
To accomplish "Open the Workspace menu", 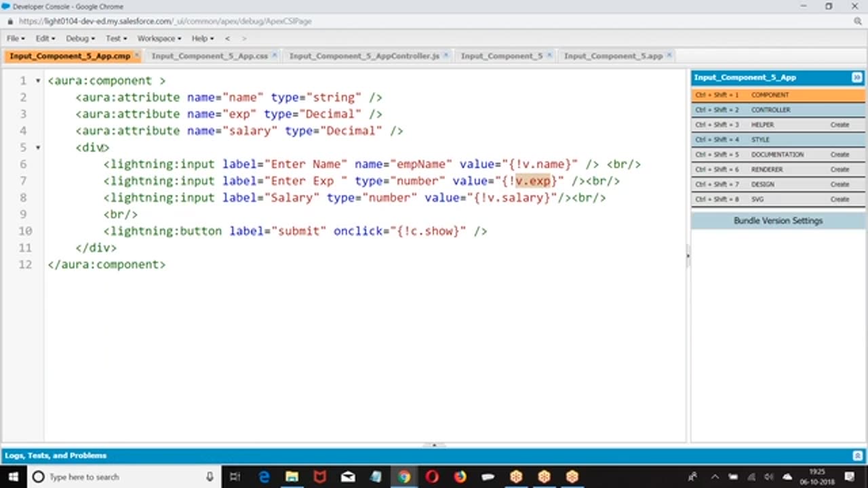I will [159, 39].
